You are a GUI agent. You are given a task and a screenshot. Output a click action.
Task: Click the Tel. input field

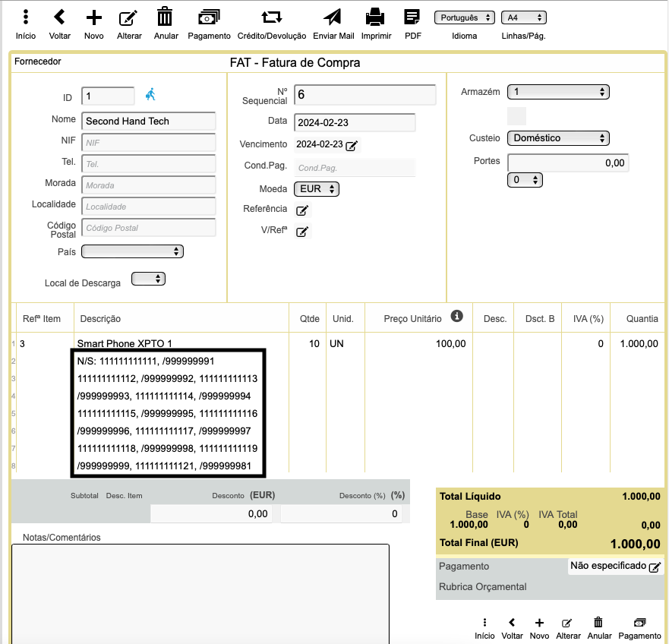(149, 164)
